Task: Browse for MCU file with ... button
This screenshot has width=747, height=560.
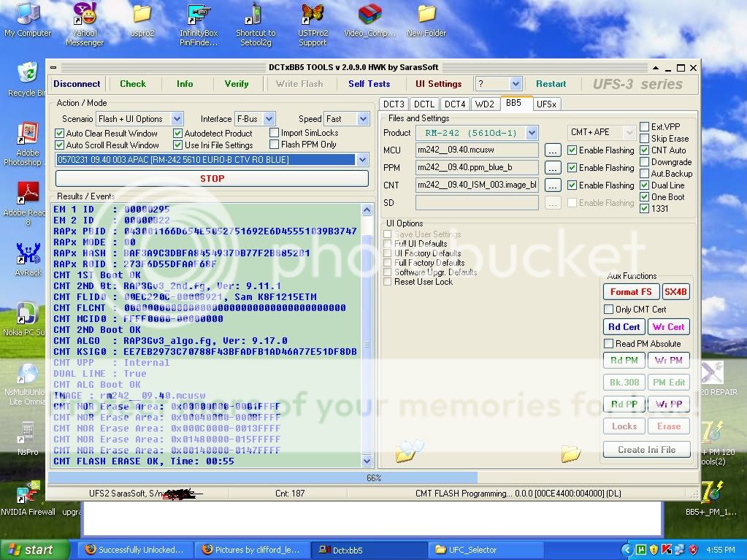Action: point(553,150)
